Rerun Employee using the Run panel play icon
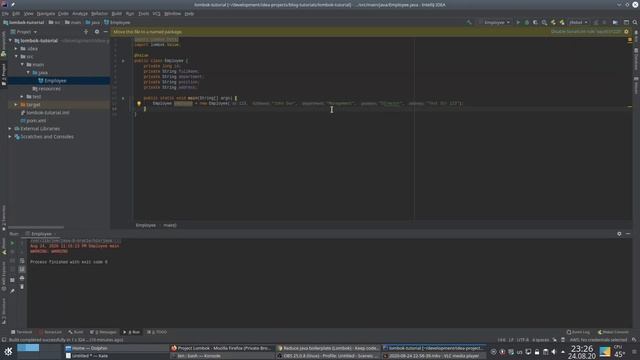The width and height of the screenshot is (640, 360). [x=12, y=243]
